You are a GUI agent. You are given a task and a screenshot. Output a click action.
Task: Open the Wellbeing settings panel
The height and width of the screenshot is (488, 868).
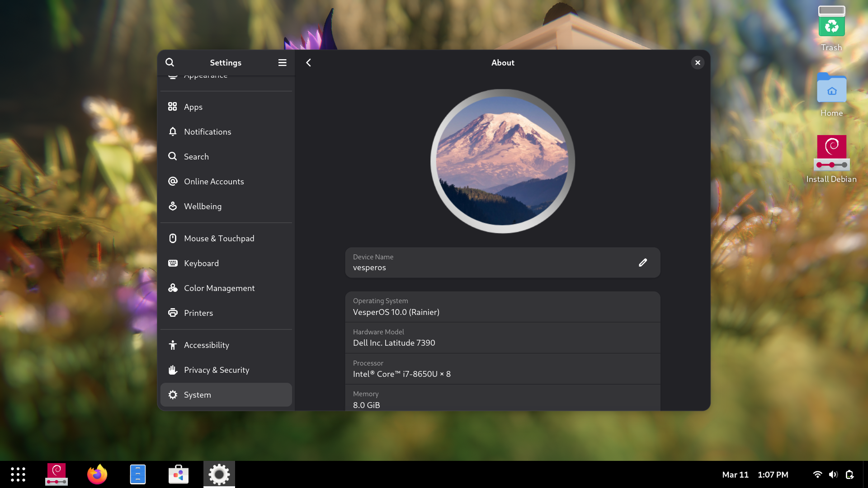(x=226, y=206)
